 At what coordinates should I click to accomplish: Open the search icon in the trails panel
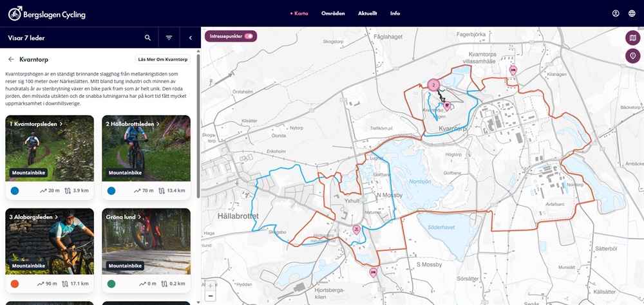[x=147, y=38]
